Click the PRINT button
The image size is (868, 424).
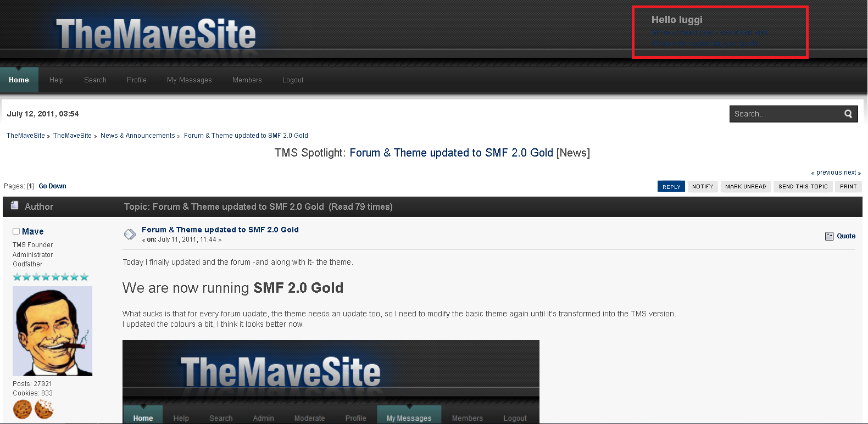(x=848, y=187)
